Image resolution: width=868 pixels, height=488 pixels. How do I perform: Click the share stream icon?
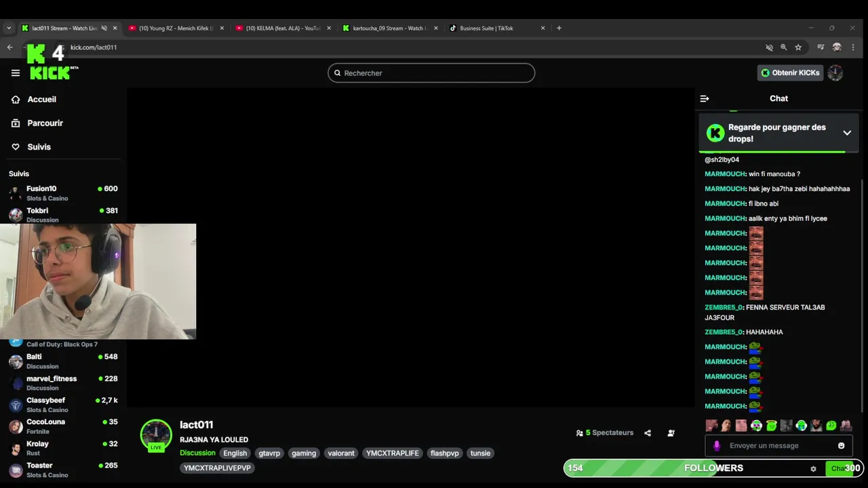point(648,433)
